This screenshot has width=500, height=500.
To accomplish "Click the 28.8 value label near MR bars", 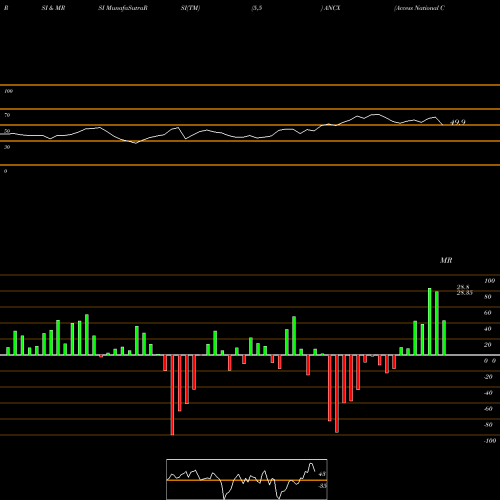I will tap(463, 287).
